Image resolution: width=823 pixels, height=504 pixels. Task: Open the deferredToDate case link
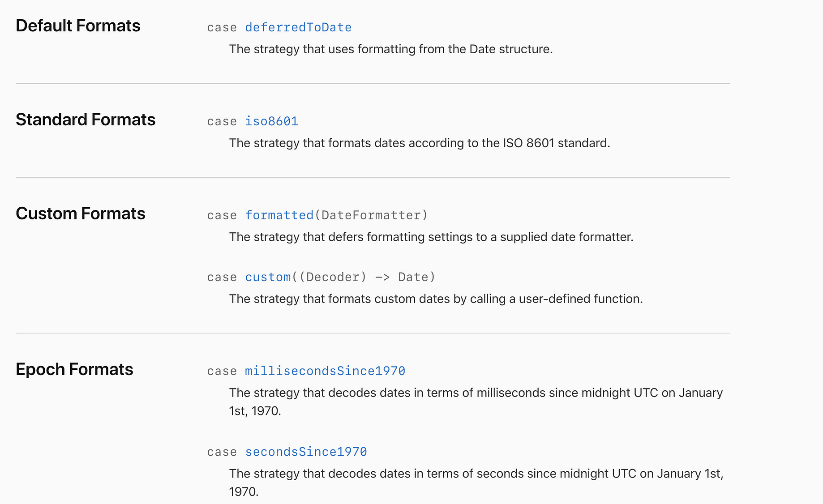click(298, 27)
